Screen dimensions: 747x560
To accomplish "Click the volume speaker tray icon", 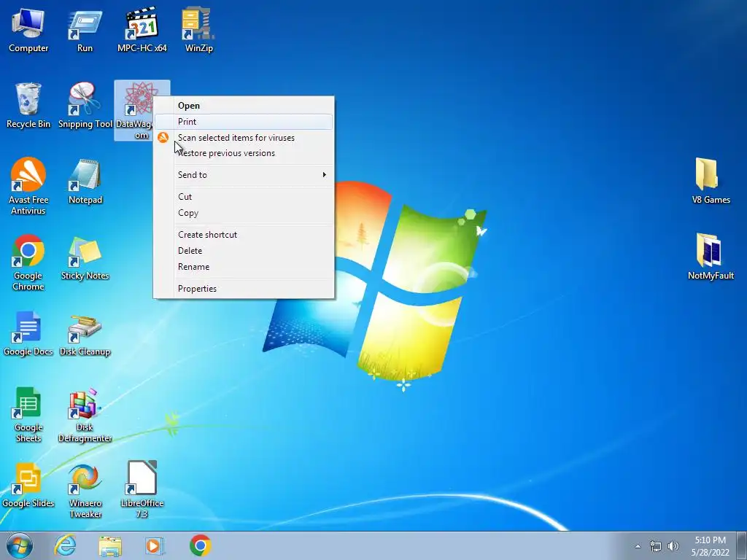I will [x=673, y=546].
